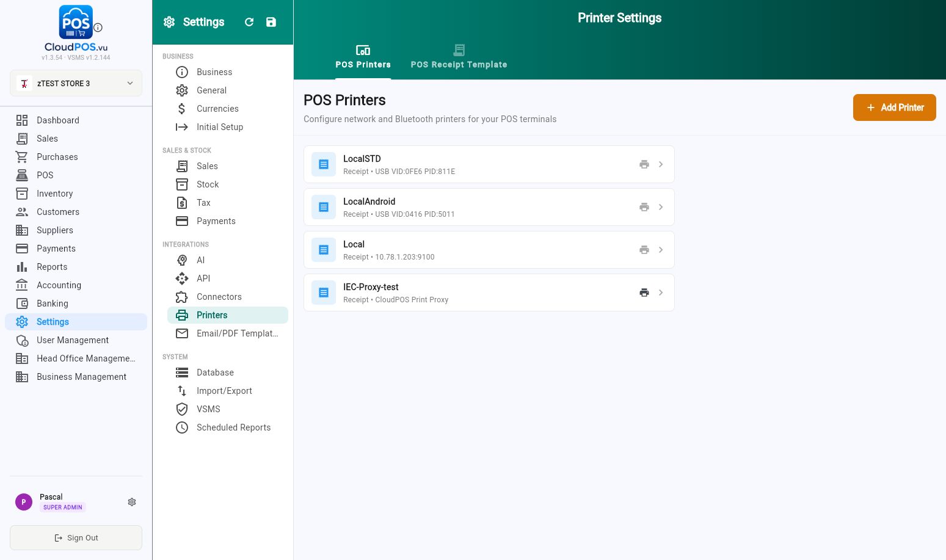Click 'Receipt • CloudPOS Print Proxy' text

click(396, 300)
